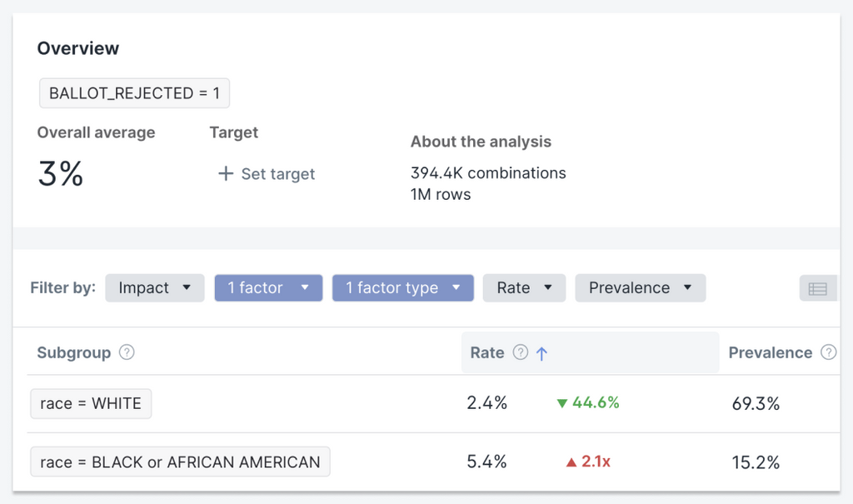The width and height of the screenshot is (853, 504).
Task: Open the Prevalence filter dropdown
Action: [640, 288]
